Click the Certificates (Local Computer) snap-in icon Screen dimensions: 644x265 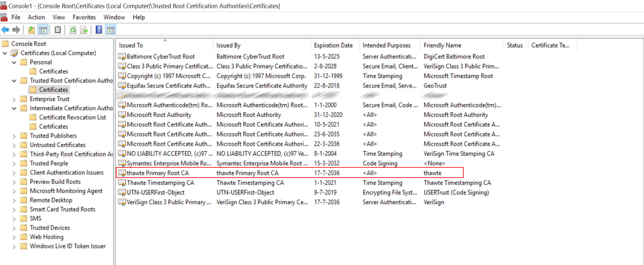pos(14,53)
